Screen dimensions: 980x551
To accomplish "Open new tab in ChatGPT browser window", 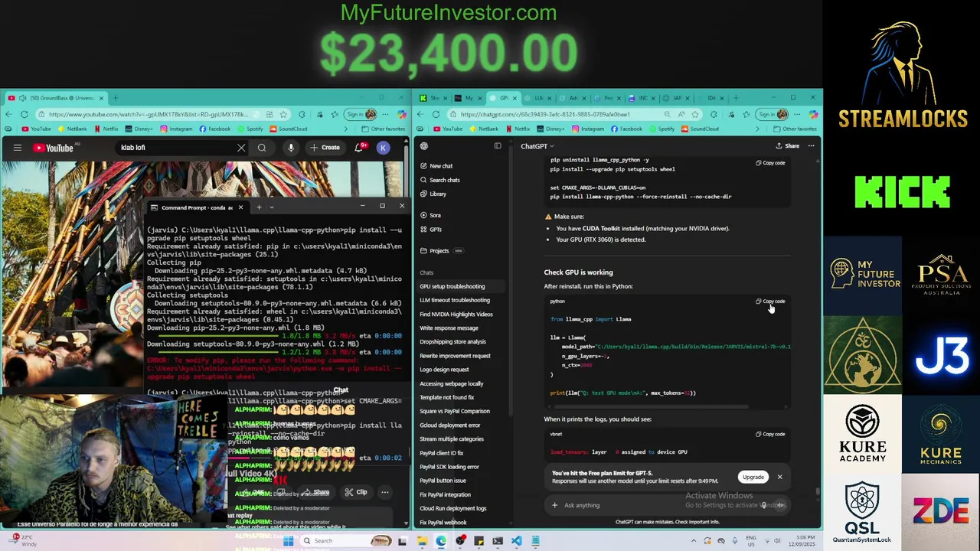I will click(x=736, y=98).
